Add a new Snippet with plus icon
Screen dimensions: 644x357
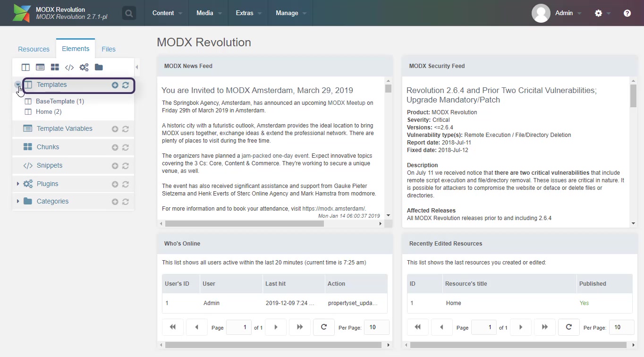pyautogui.click(x=115, y=166)
